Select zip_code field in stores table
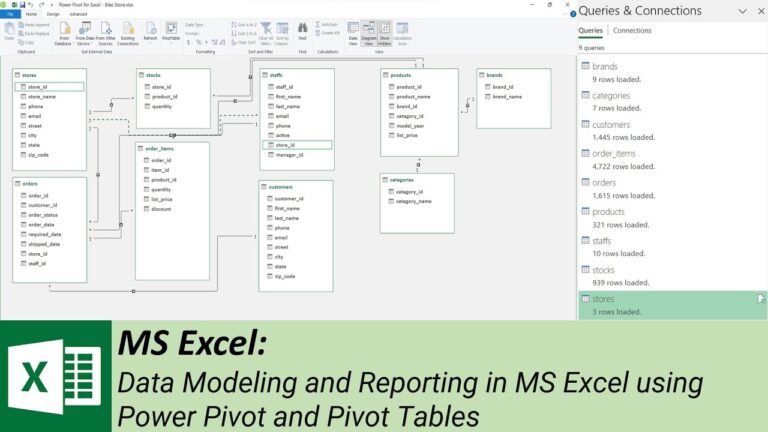Image resolution: width=768 pixels, height=432 pixels. pos(34,155)
